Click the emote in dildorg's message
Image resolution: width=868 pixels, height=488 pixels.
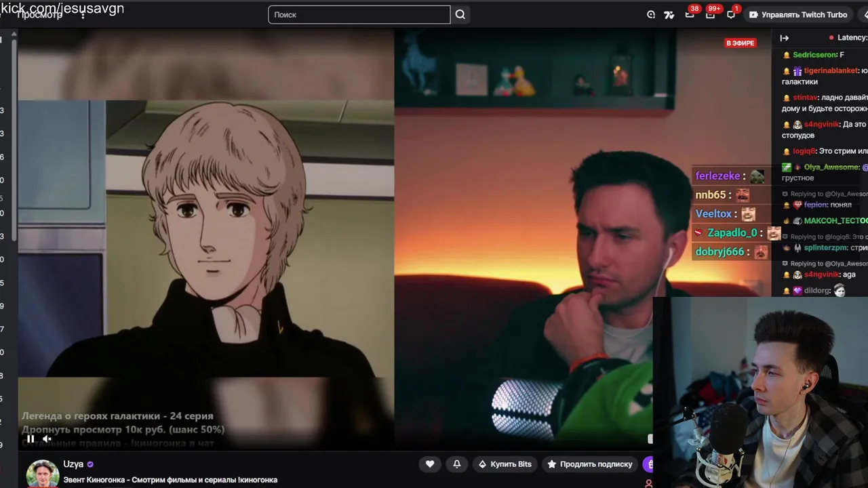(x=840, y=291)
